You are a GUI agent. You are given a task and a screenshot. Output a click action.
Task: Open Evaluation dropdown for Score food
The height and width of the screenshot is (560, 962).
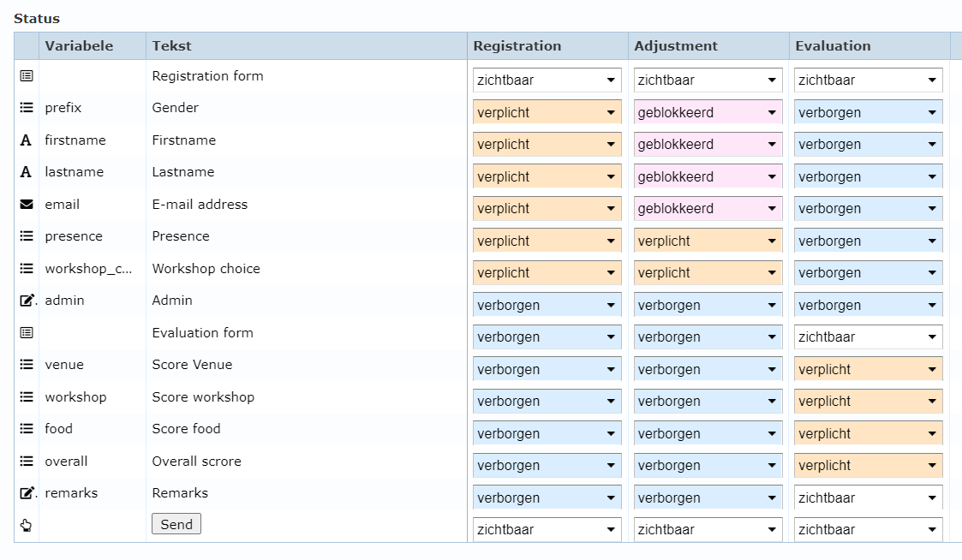[x=868, y=433]
